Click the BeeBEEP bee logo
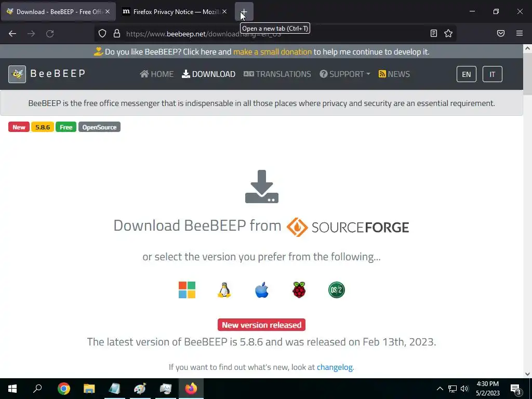This screenshot has width=532, height=399. [17, 74]
